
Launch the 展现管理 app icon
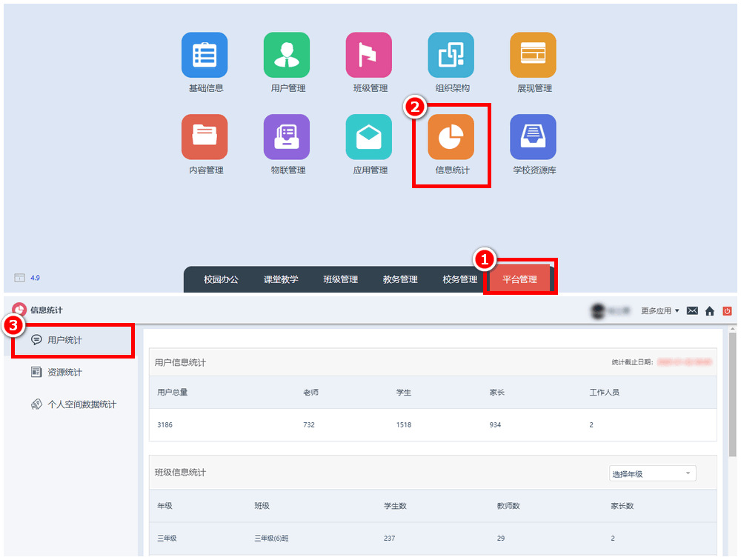click(533, 56)
